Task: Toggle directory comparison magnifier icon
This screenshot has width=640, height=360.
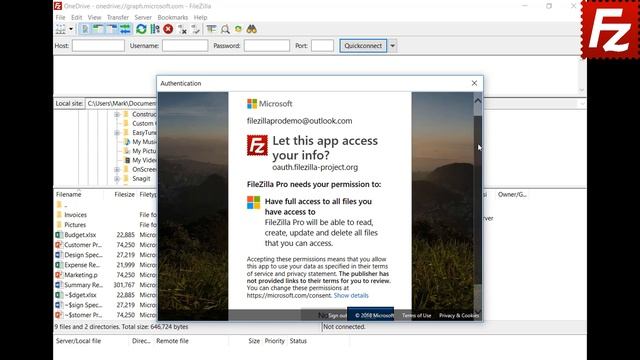Action: (225, 29)
